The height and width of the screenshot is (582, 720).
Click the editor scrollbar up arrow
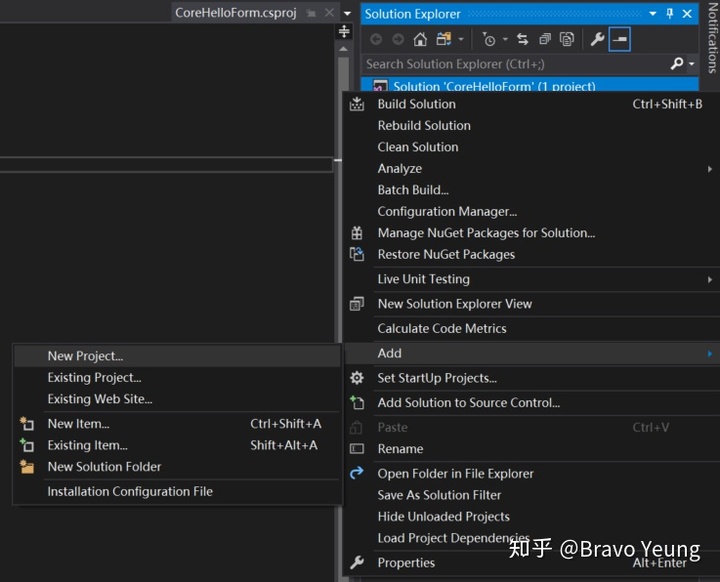[x=343, y=49]
